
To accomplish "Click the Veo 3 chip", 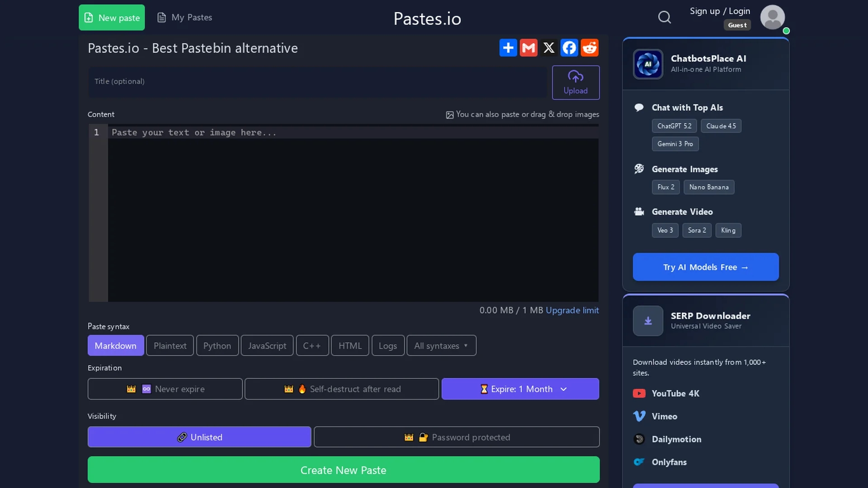I will [x=665, y=230].
